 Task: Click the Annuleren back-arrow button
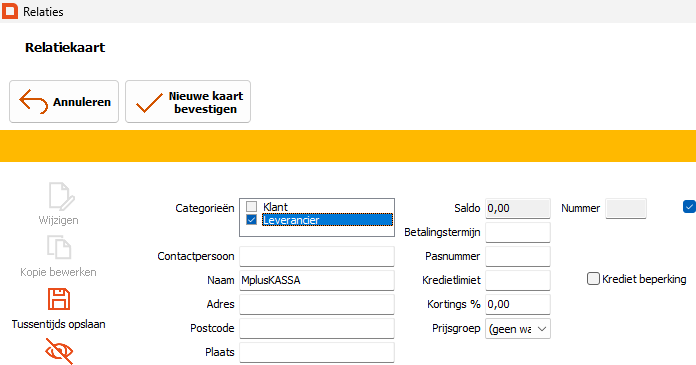(x=64, y=101)
